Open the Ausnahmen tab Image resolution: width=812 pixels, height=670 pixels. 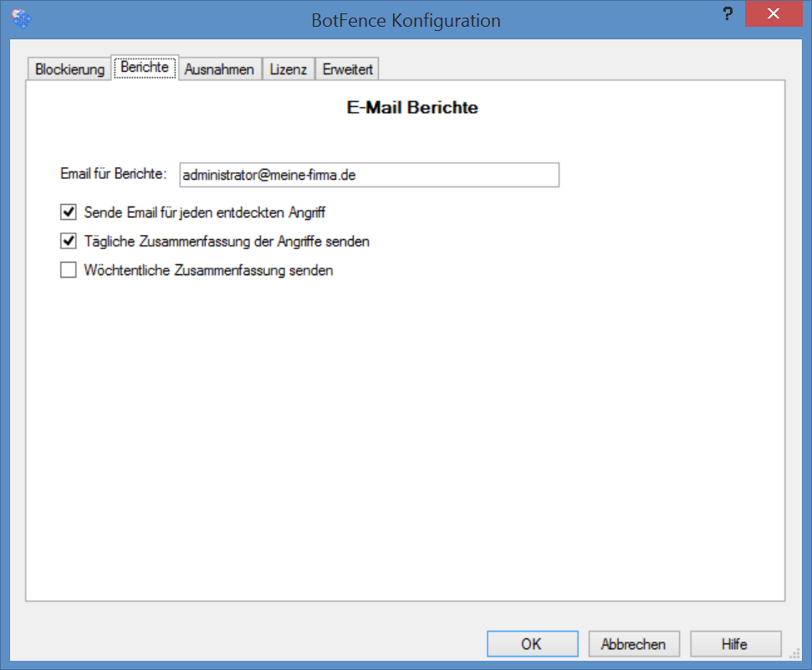click(x=219, y=69)
